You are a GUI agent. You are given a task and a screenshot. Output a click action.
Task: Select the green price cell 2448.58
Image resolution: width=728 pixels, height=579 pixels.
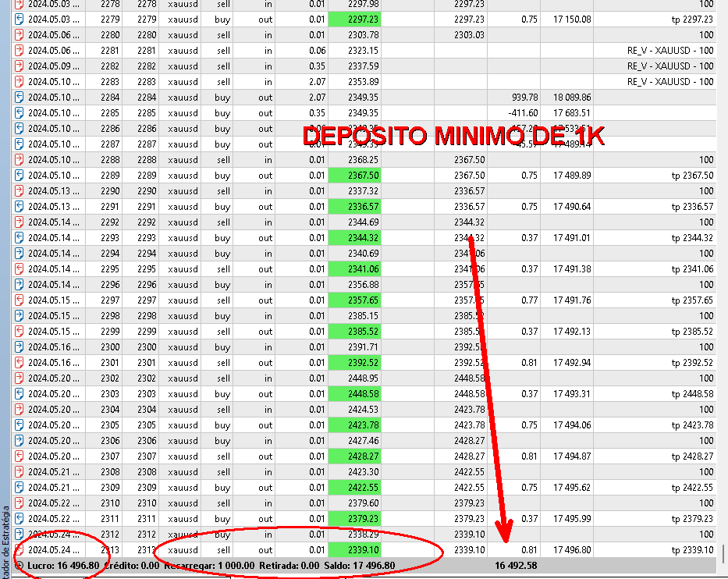[354, 394]
